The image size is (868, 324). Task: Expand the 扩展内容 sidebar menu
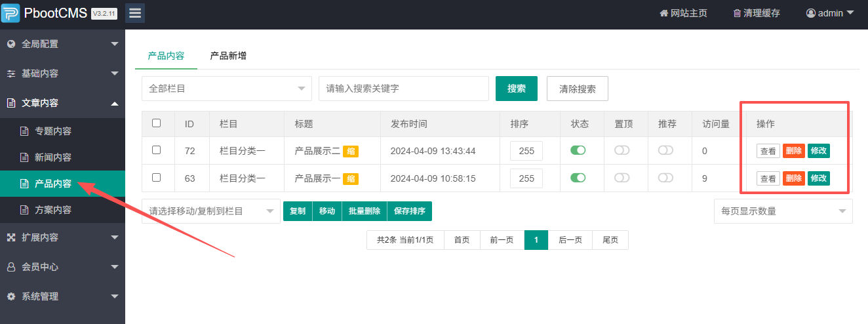pos(62,237)
